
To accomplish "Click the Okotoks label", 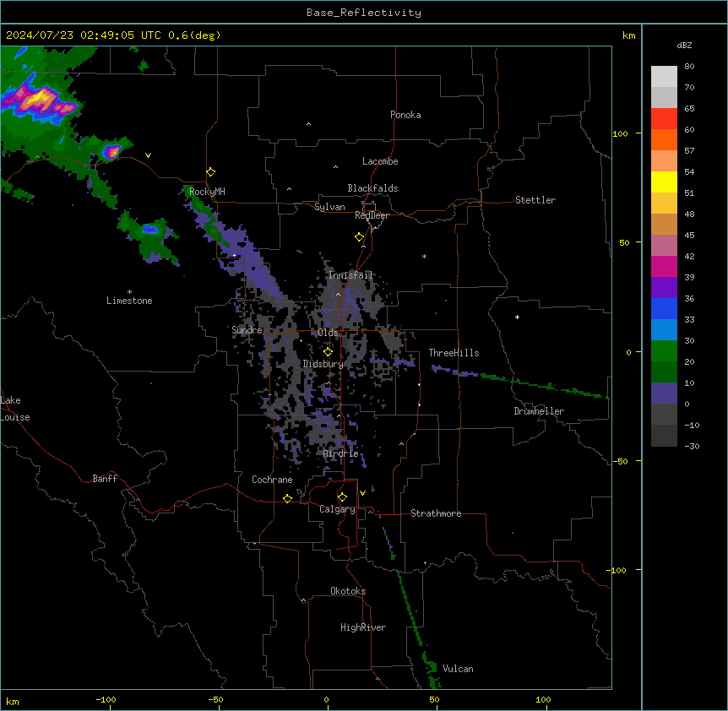I will pos(348,591).
